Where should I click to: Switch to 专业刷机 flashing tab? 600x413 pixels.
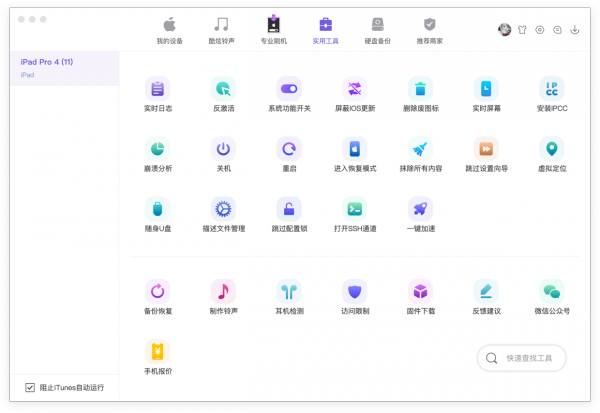pyautogui.click(x=274, y=31)
